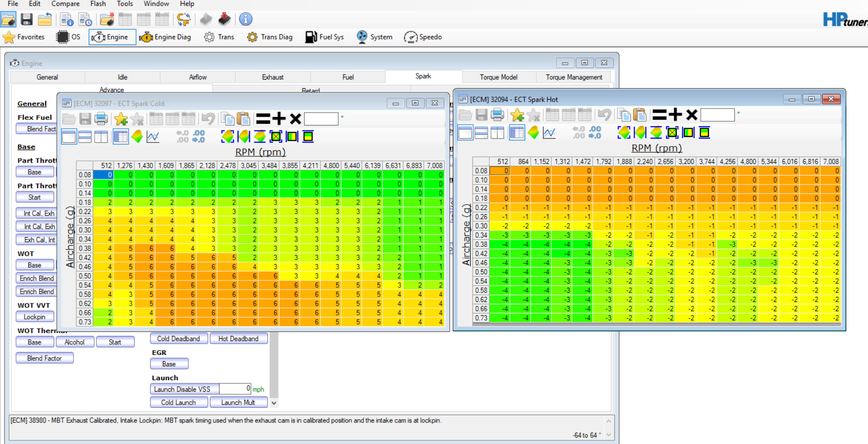Open the Engine Diag section icon
The width and height of the screenshot is (868, 444).
click(x=146, y=37)
